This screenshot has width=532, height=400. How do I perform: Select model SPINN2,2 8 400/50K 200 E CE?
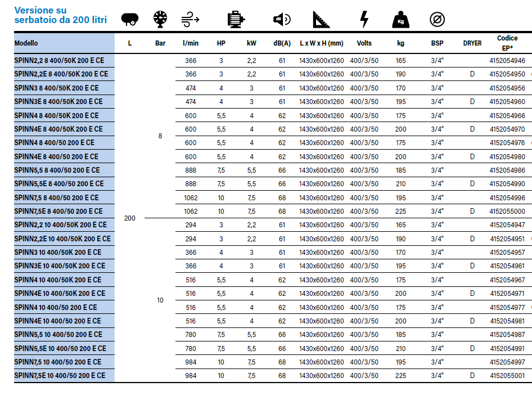tap(59, 61)
